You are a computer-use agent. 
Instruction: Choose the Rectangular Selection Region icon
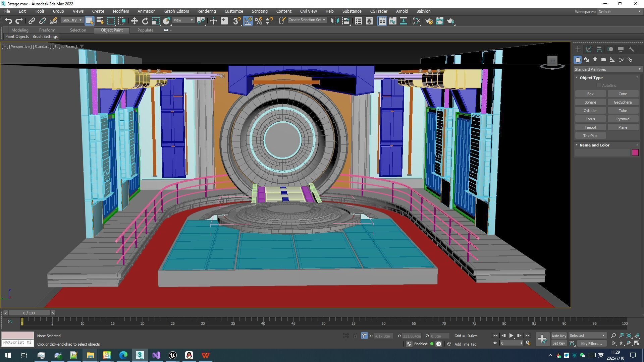(x=111, y=21)
